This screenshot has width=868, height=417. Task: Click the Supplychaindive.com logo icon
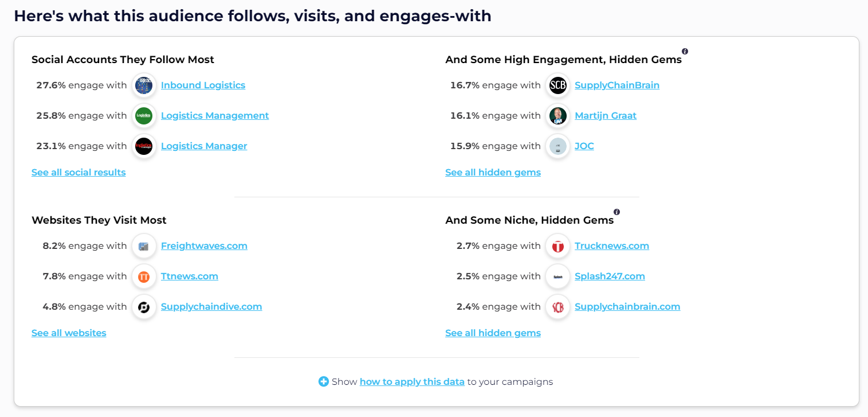click(144, 307)
